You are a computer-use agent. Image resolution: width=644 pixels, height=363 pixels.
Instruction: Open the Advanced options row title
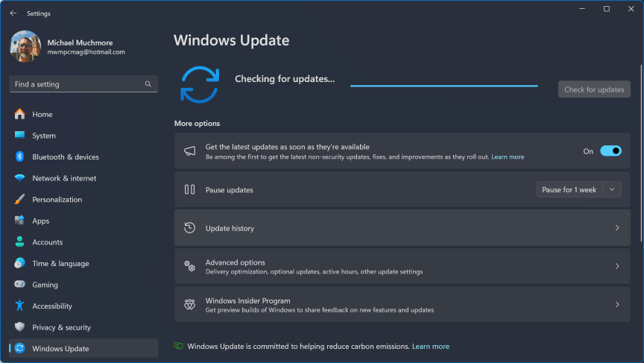click(235, 262)
